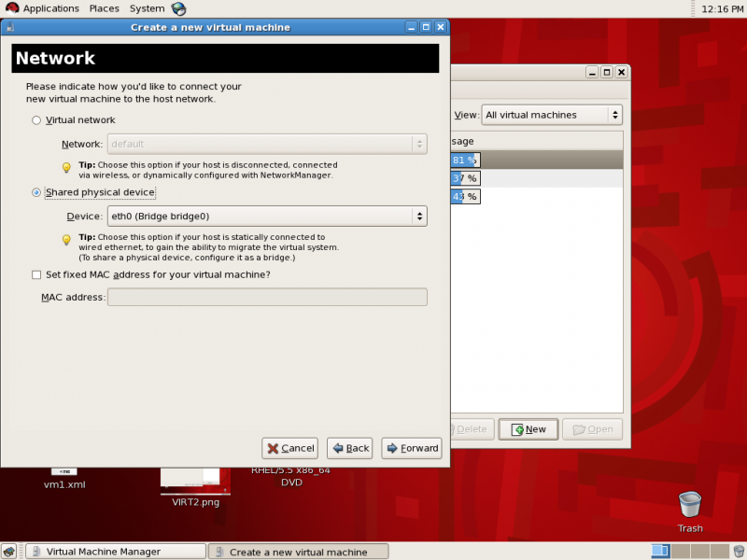This screenshot has height=560, width=747.
Task: Click the show desktop panel icon
Action: (x=9, y=552)
